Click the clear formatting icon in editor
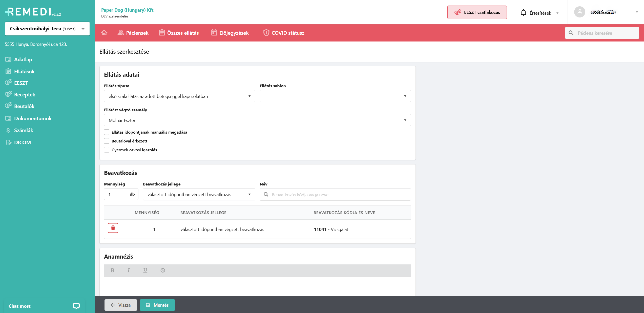Screen dimensions: 644x313 (x=163, y=270)
